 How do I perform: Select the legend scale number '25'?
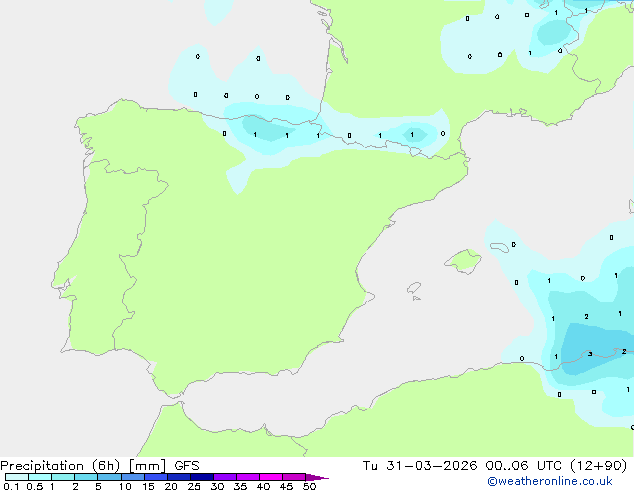tap(194, 486)
